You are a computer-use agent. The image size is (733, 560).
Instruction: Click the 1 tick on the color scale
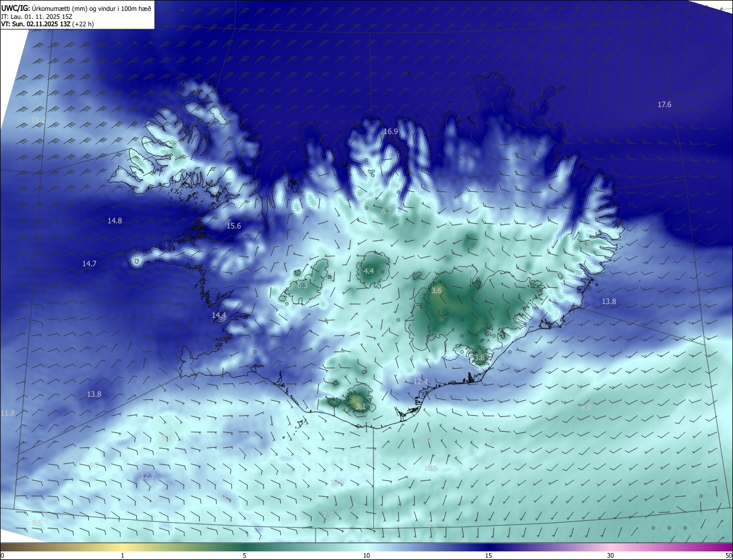click(123, 556)
